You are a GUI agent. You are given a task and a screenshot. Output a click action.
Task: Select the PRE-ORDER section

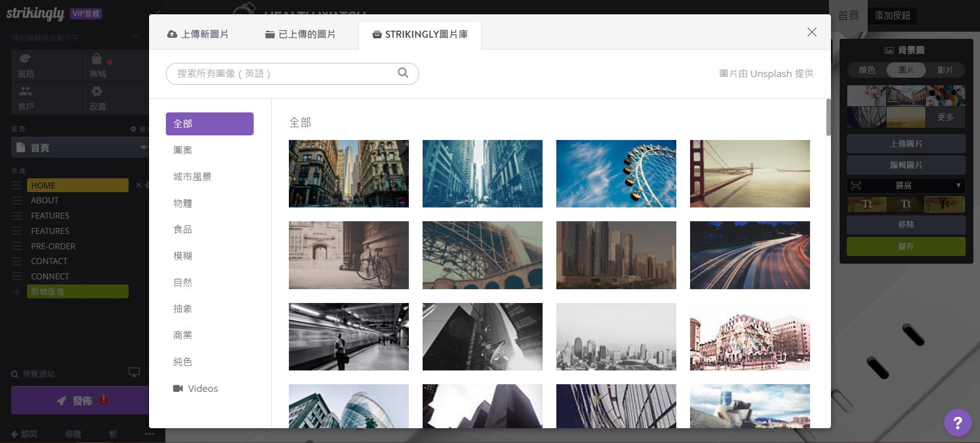point(53,246)
